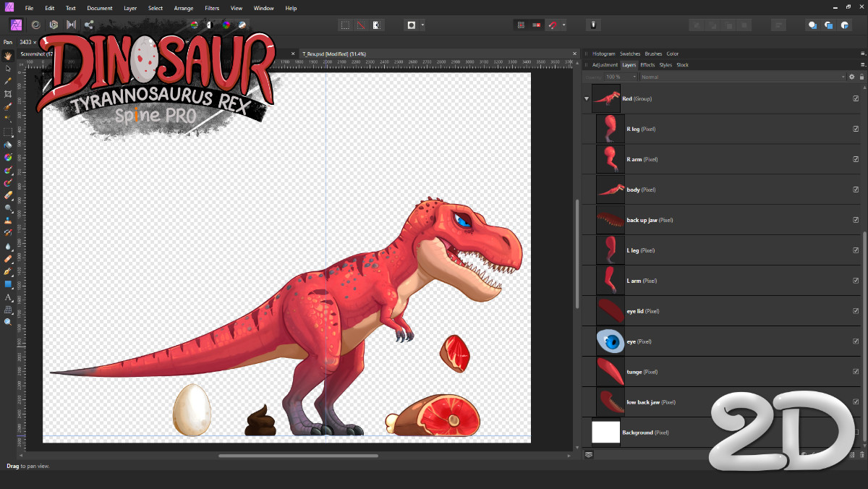The width and height of the screenshot is (868, 489).
Task: Hide the body layer
Action: (856, 190)
